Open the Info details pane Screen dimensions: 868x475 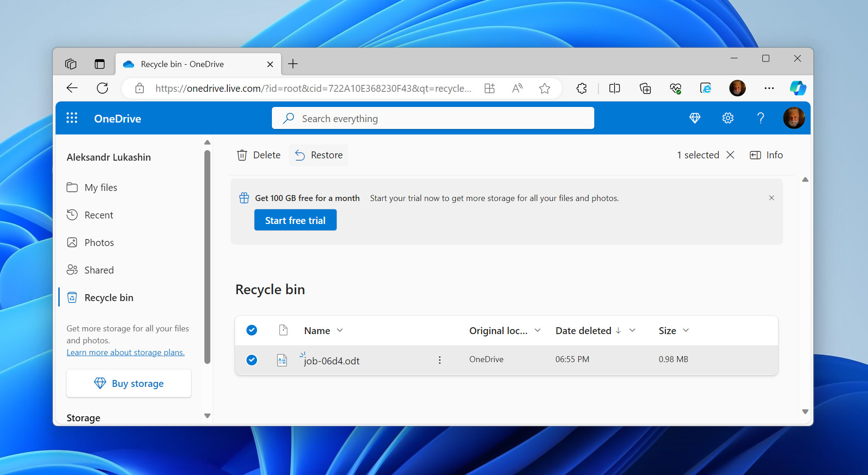(x=766, y=155)
